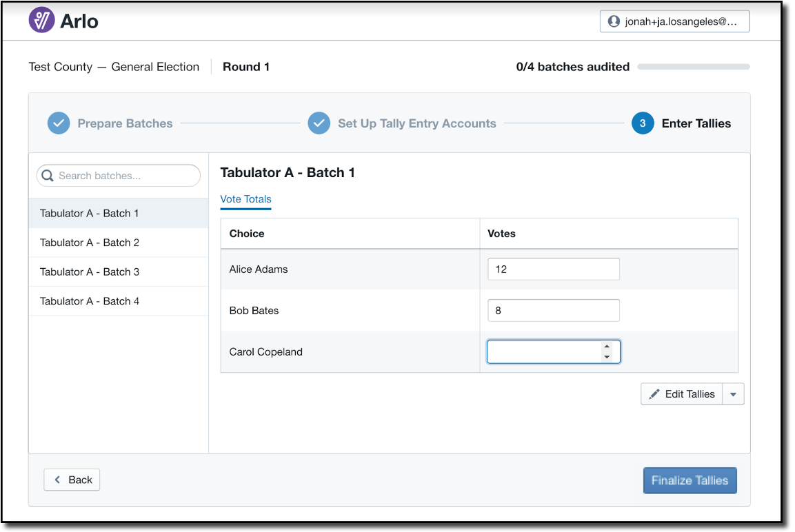
Task: Click the batches audited progress bar
Action: (693, 67)
